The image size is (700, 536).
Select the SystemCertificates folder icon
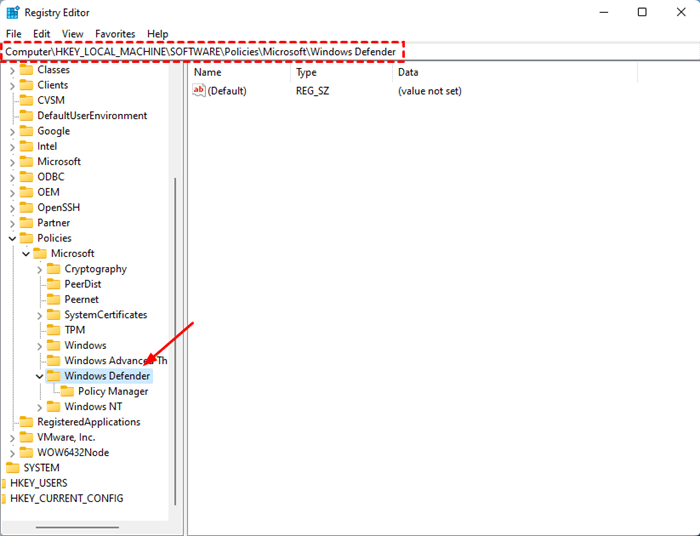54,315
